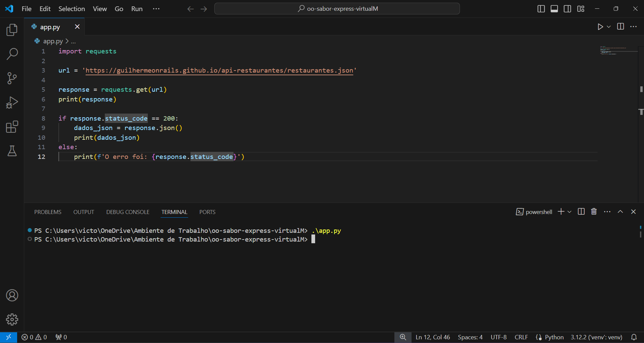
Task: Add a new terminal with plus icon
Action: pyautogui.click(x=561, y=212)
